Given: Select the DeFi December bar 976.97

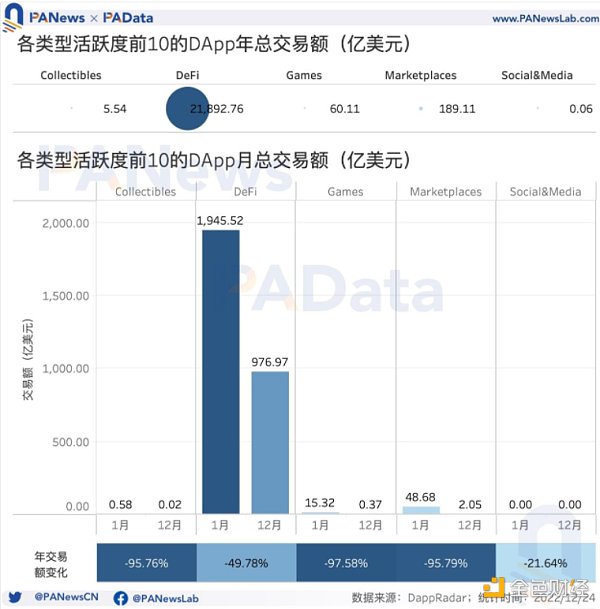Looking at the screenshot, I should [x=270, y=442].
